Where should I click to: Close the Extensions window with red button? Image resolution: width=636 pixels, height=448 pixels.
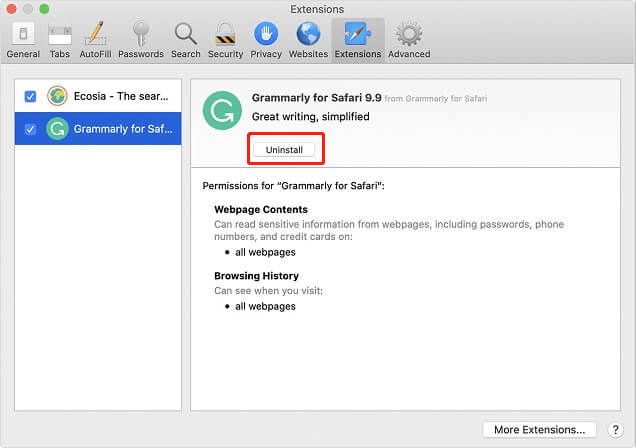pos(11,9)
